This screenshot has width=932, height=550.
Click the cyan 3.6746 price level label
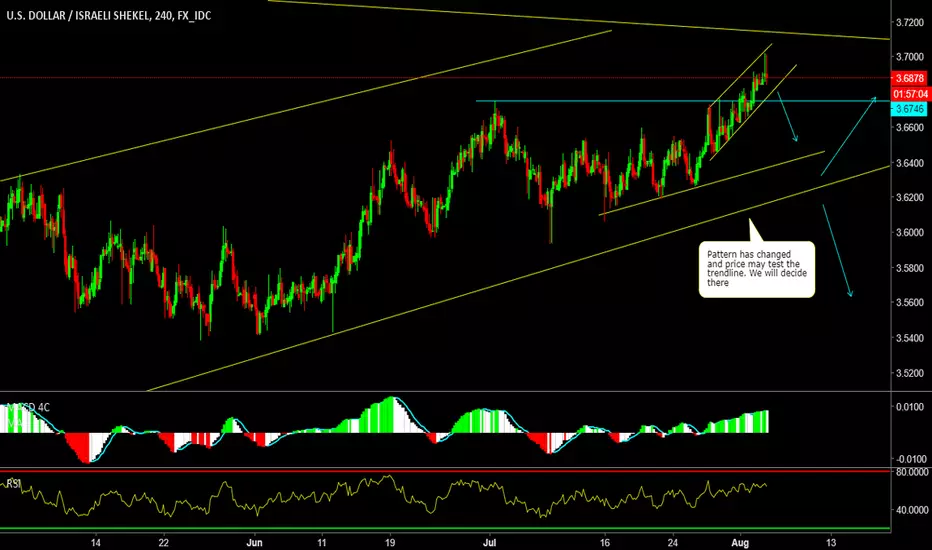(909, 109)
